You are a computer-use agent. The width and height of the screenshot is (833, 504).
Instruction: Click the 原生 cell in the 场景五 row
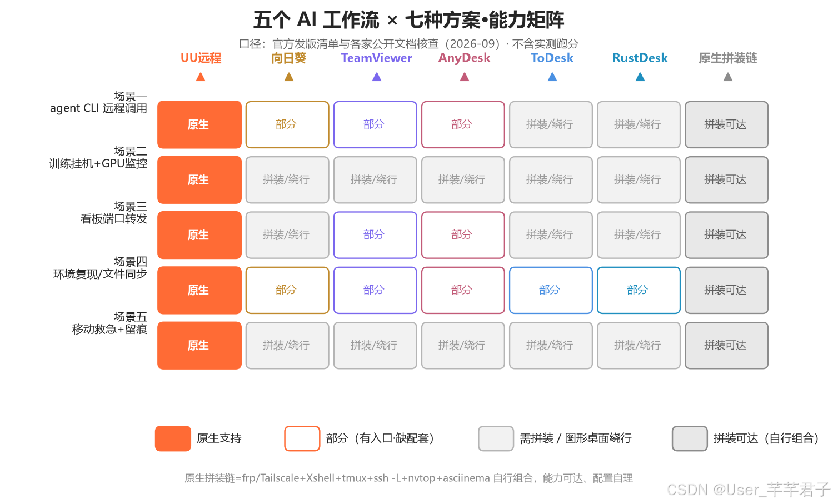pos(199,346)
